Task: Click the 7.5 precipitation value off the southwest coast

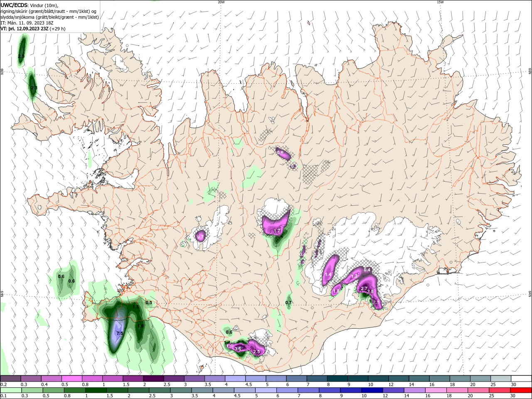Action: click(x=120, y=333)
